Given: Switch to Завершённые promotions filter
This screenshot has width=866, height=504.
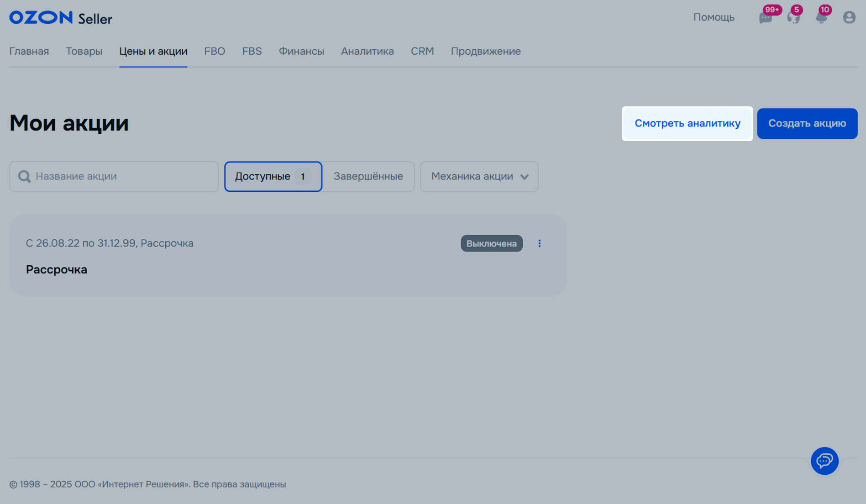Looking at the screenshot, I should click(x=368, y=176).
